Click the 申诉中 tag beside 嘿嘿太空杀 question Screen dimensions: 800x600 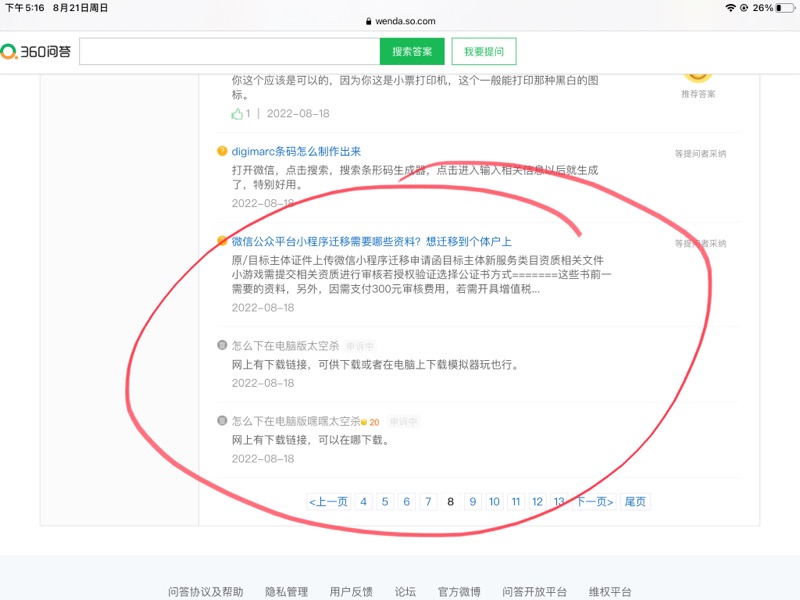click(x=403, y=422)
